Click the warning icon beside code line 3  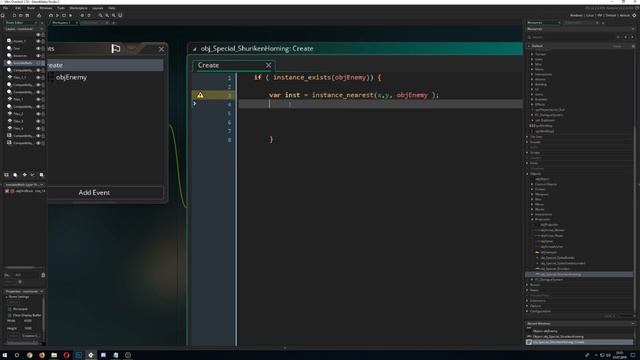200,95
